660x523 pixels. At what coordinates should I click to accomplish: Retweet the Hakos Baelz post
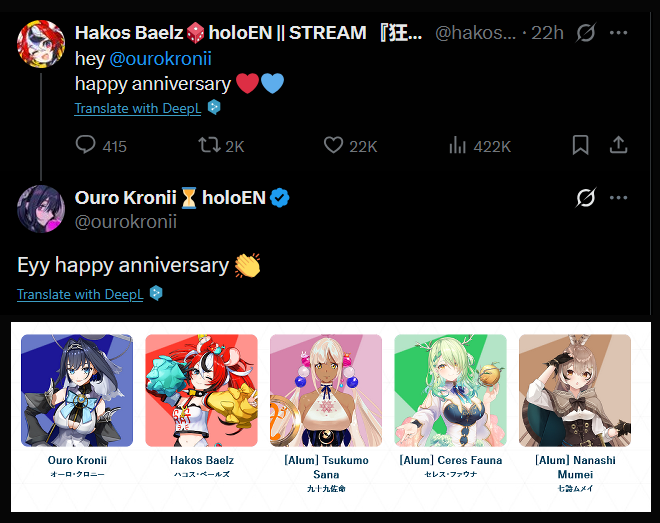pos(209,146)
